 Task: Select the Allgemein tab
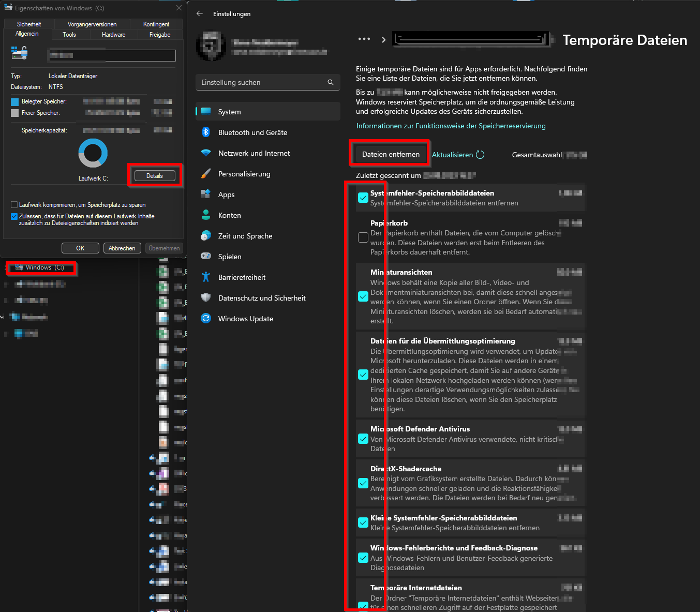(x=27, y=34)
